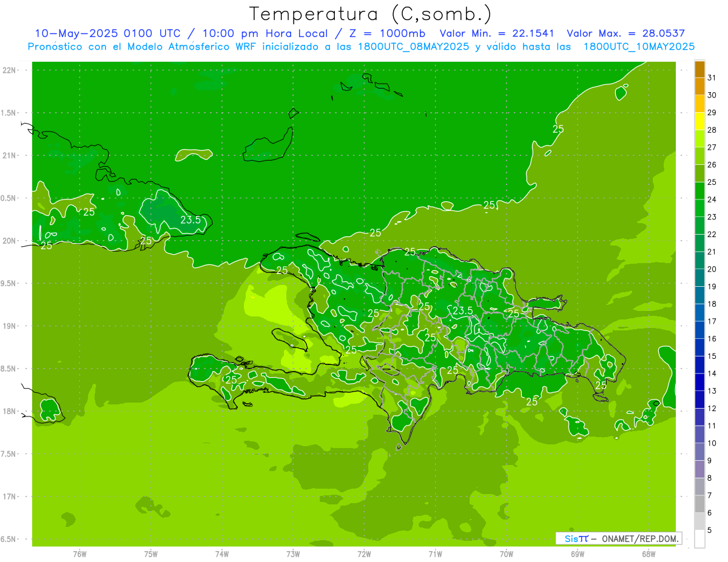Click the '69W' longitude axis label
This screenshot has height=562, width=728.
(578, 554)
